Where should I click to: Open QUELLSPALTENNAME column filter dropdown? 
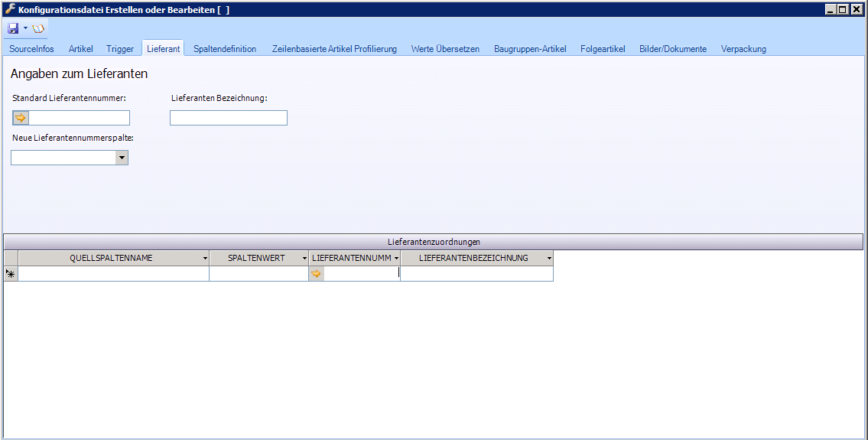point(205,259)
